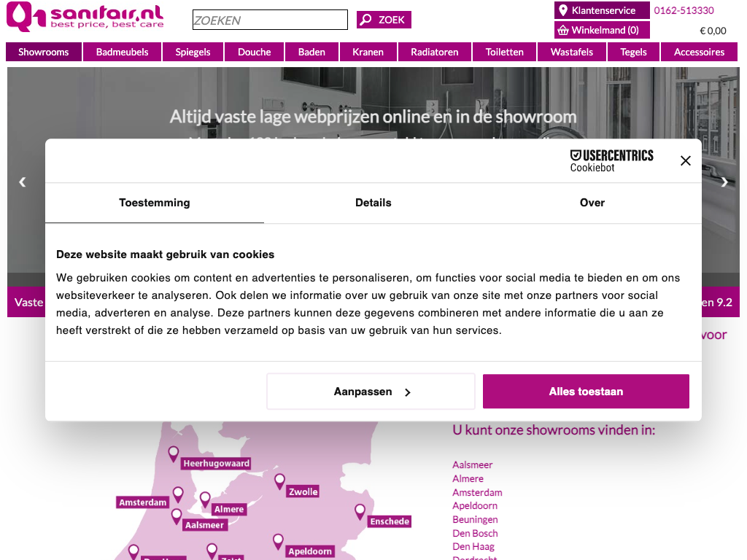
Task: Click the Zwolle map pin
Action: pyautogui.click(x=279, y=481)
